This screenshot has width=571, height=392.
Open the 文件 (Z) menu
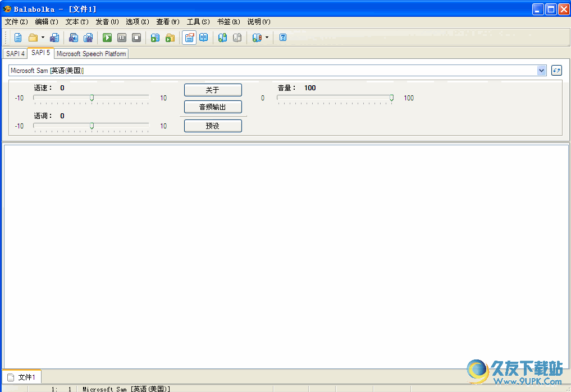(16, 22)
